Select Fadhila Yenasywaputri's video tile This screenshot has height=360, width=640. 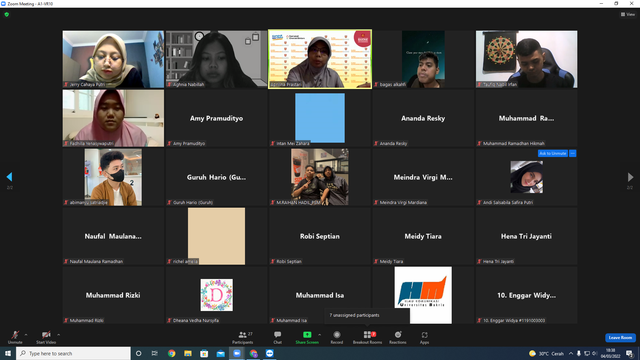coord(113,118)
